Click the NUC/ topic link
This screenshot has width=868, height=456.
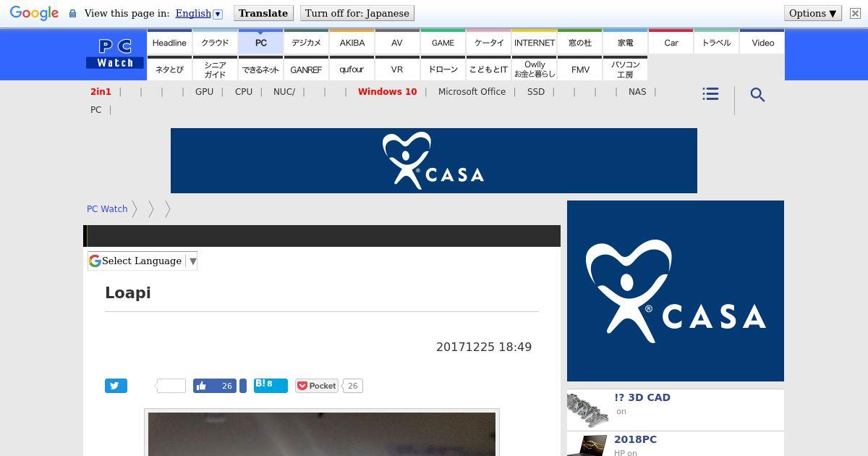284,92
